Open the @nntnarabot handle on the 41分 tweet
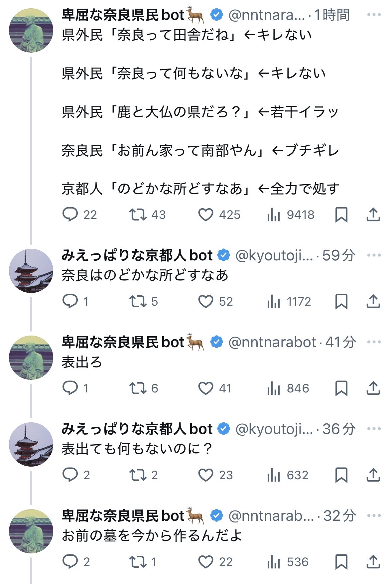Image resolution: width=392 pixels, height=584 pixels. click(272, 342)
